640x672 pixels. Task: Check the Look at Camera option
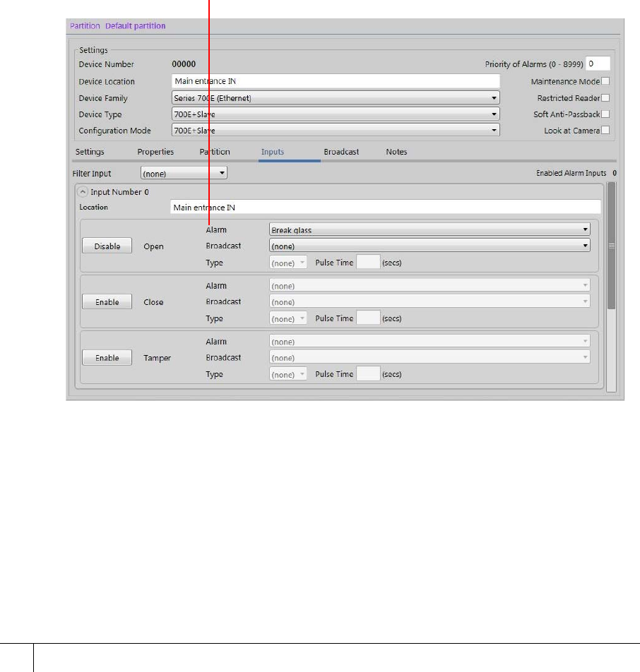click(605, 130)
